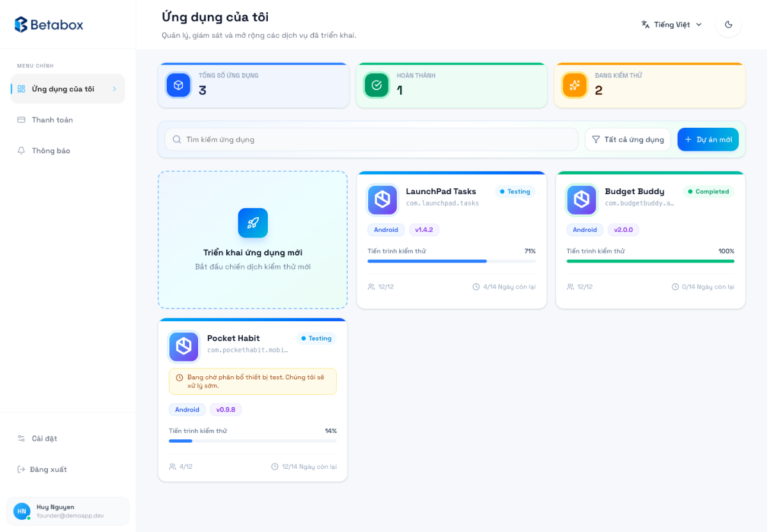Open the Pocket Habit app title
The width and height of the screenshot is (767, 532).
(233, 338)
